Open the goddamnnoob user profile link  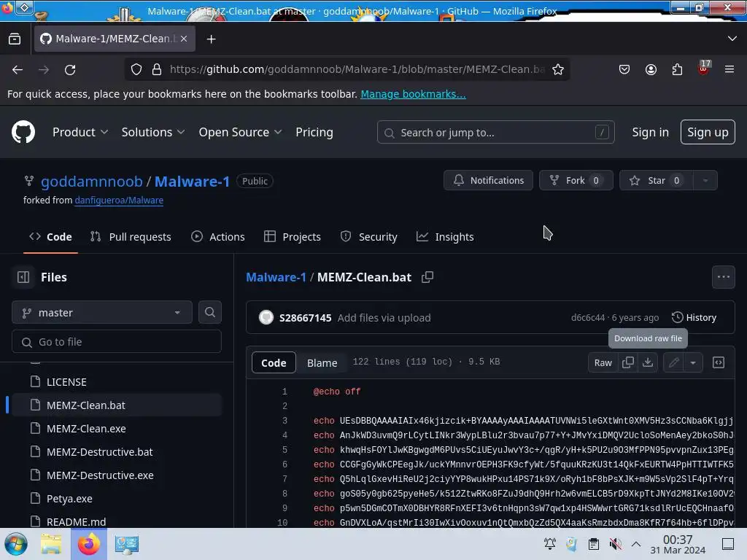pyautogui.click(x=91, y=182)
